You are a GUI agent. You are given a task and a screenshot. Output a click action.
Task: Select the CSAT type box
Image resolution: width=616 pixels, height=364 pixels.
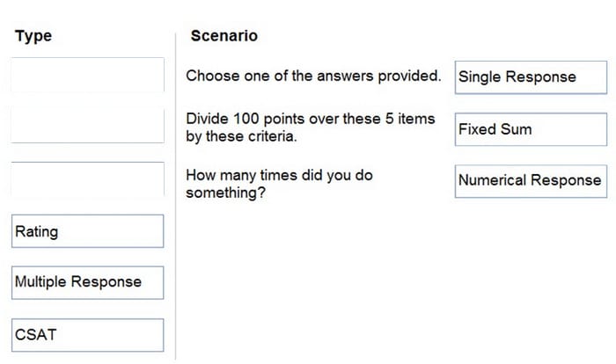coord(88,335)
